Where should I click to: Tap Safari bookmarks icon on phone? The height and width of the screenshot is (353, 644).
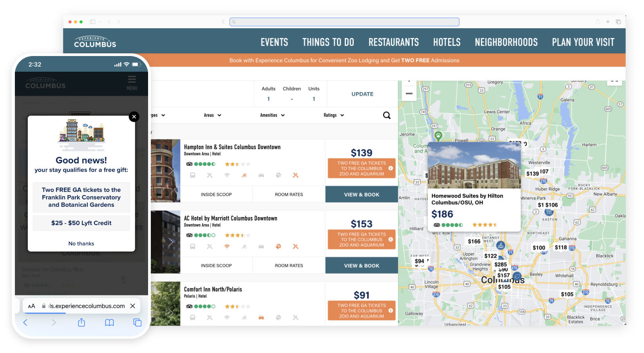[x=109, y=322]
